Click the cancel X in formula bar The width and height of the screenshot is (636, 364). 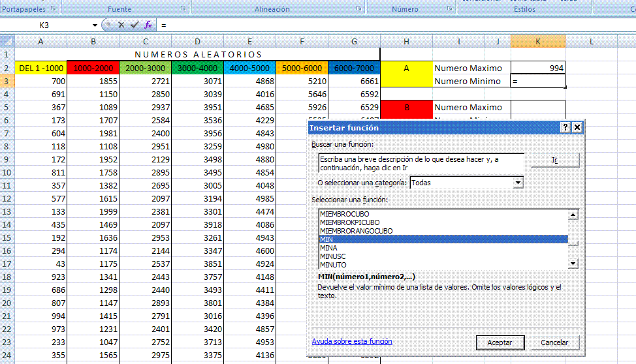[121, 25]
